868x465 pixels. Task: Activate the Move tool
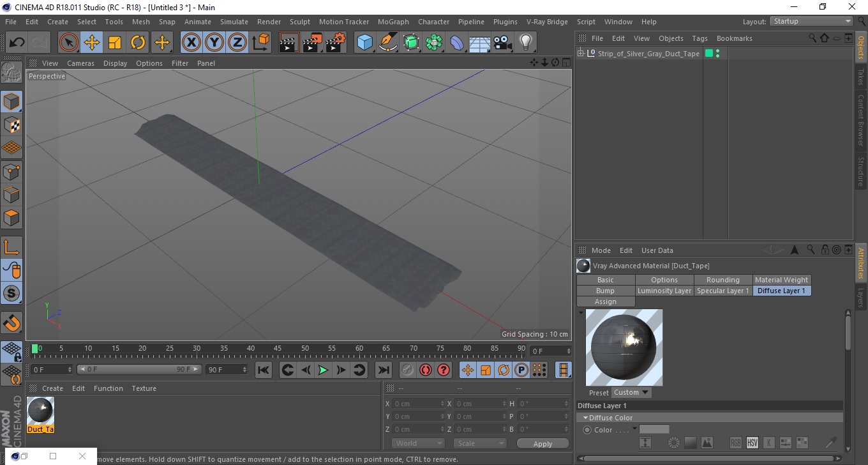(x=92, y=43)
